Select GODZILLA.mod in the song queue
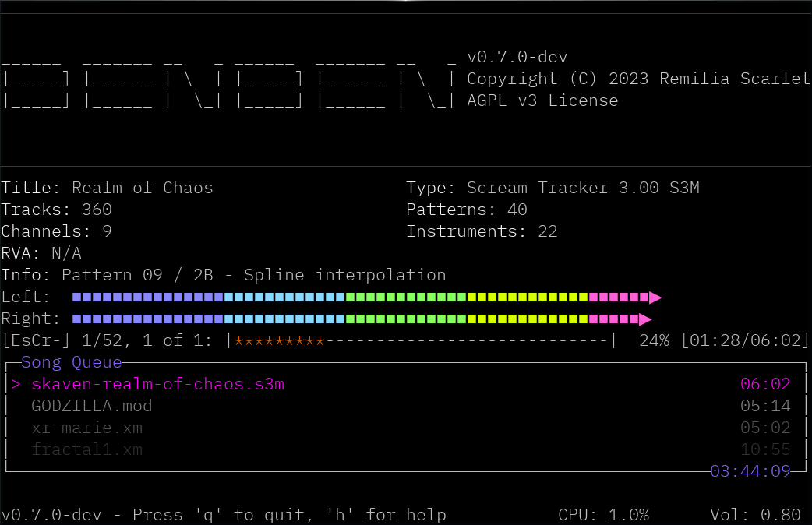Screen dimensions: 812x525 tap(92, 407)
